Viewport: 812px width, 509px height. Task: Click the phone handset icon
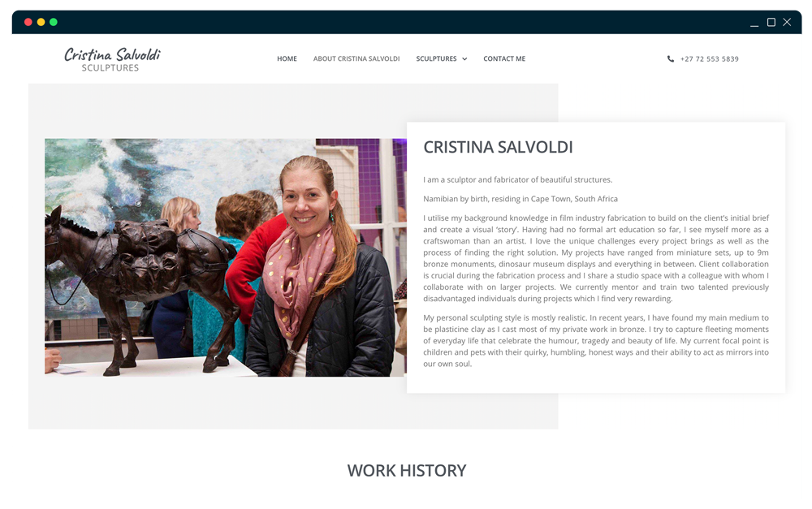(671, 59)
